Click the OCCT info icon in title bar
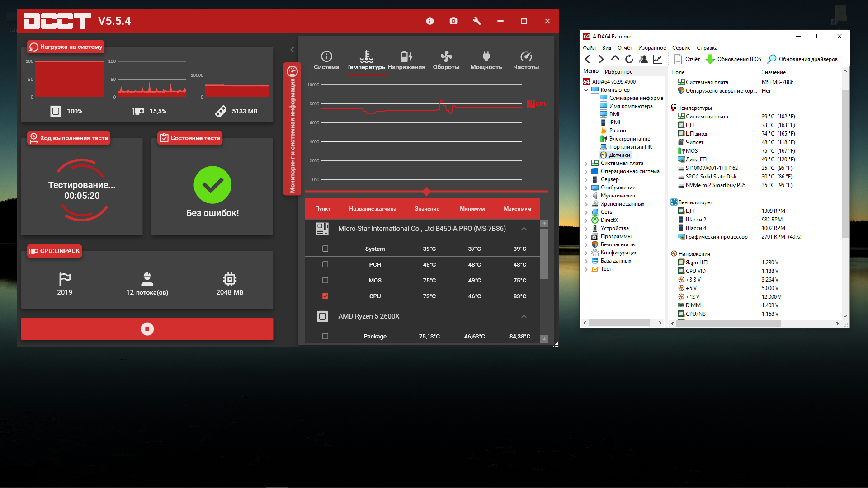Screen dimensions: 868x488 click(x=429, y=21)
